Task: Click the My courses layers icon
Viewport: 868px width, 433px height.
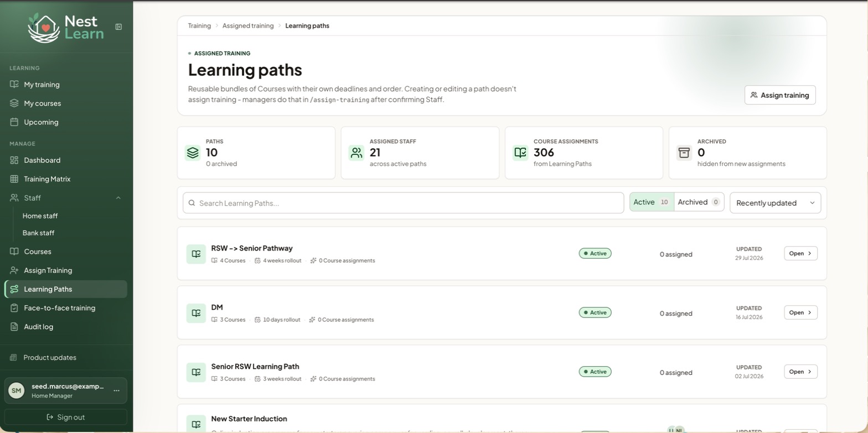Action: pos(14,103)
